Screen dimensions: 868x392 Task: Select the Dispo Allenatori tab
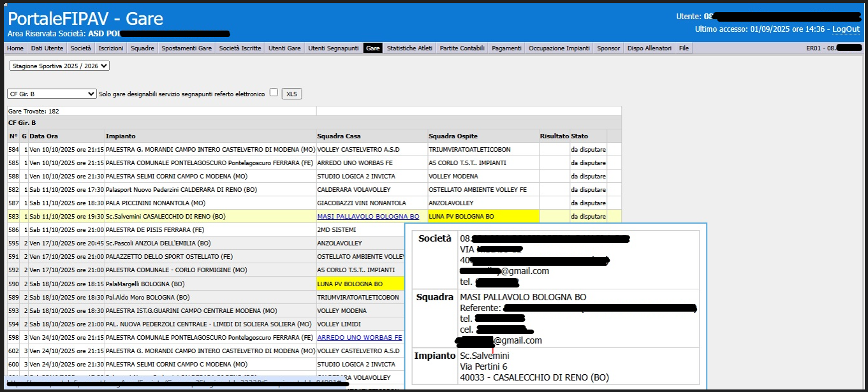649,48
